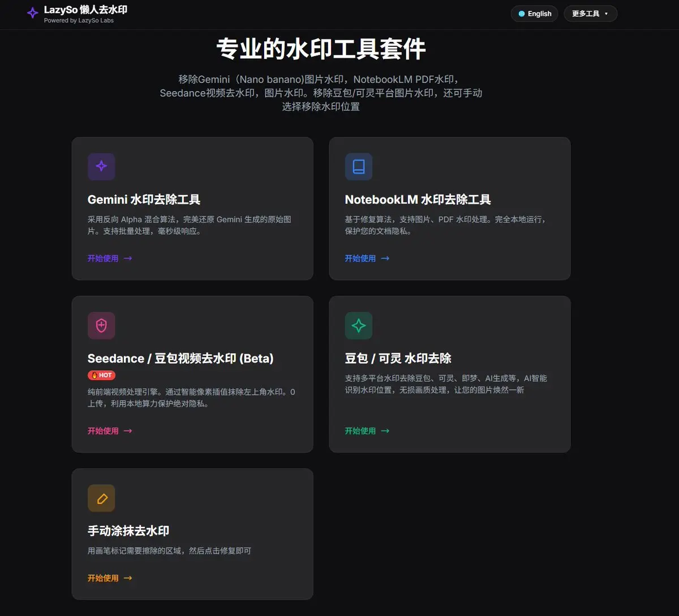Viewport: 679px width, 616px height.
Task: Click the 豆包 / 可灵 水印去除 title
Action: tap(398, 359)
